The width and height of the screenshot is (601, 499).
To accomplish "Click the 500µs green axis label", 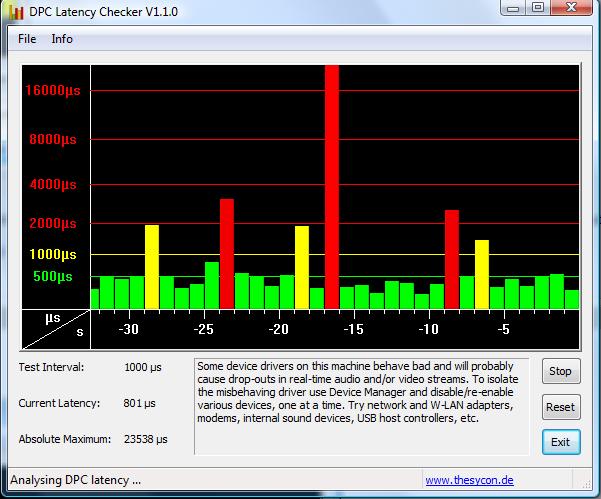I will pos(53,276).
